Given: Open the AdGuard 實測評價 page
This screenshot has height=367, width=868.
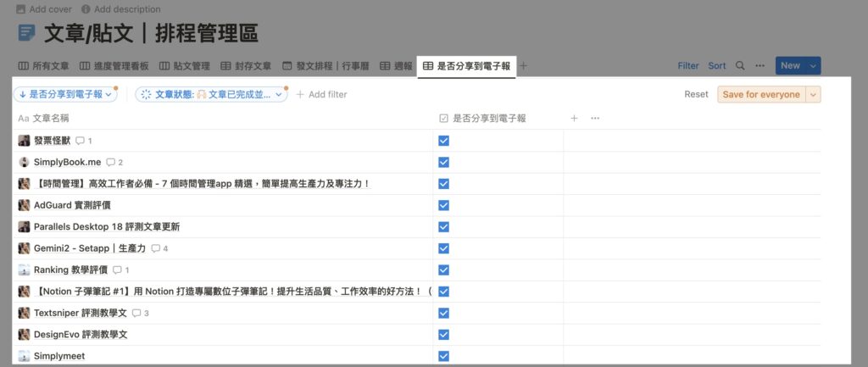Looking at the screenshot, I should click(x=72, y=205).
